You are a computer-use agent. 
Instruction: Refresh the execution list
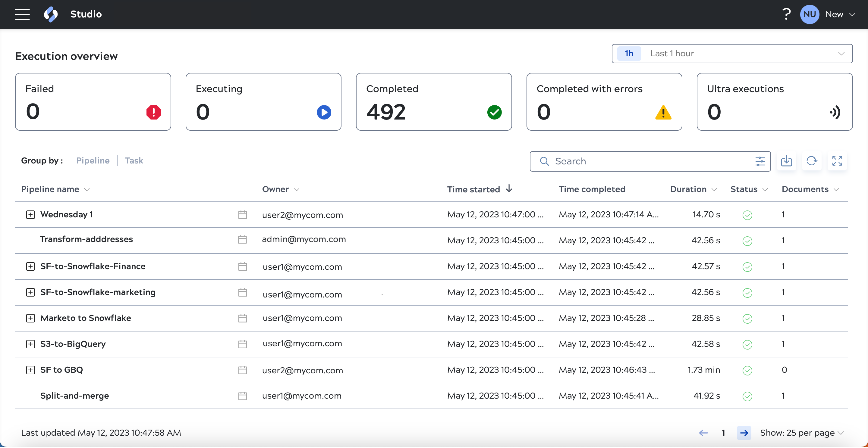pos(811,161)
